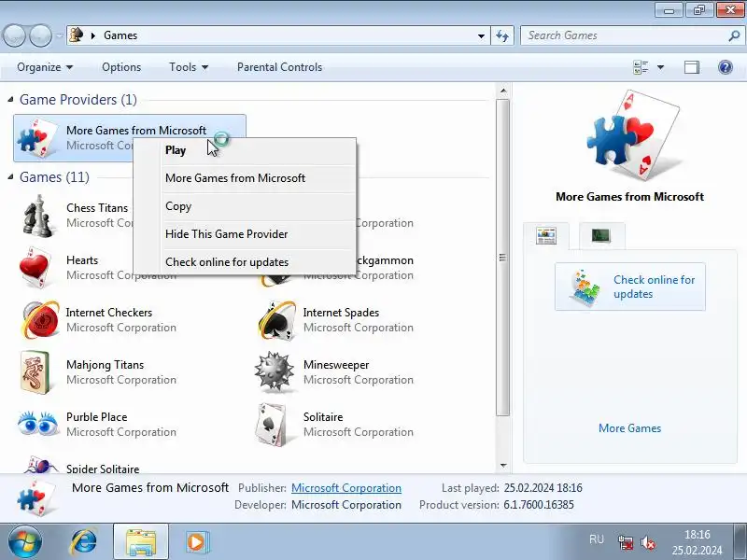Select the Solitaire cards icon
The width and height of the screenshot is (747, 560).
point(272,425)
